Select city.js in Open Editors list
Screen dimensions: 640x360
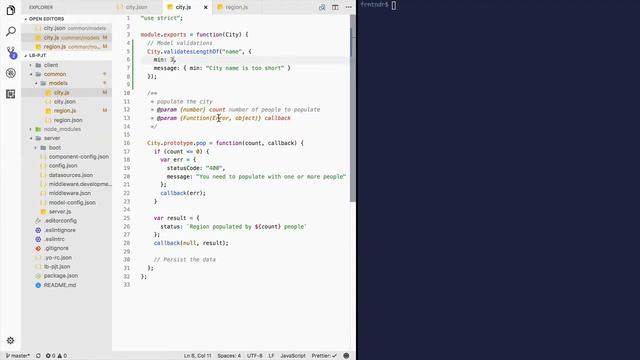click(x=67, y=38)
